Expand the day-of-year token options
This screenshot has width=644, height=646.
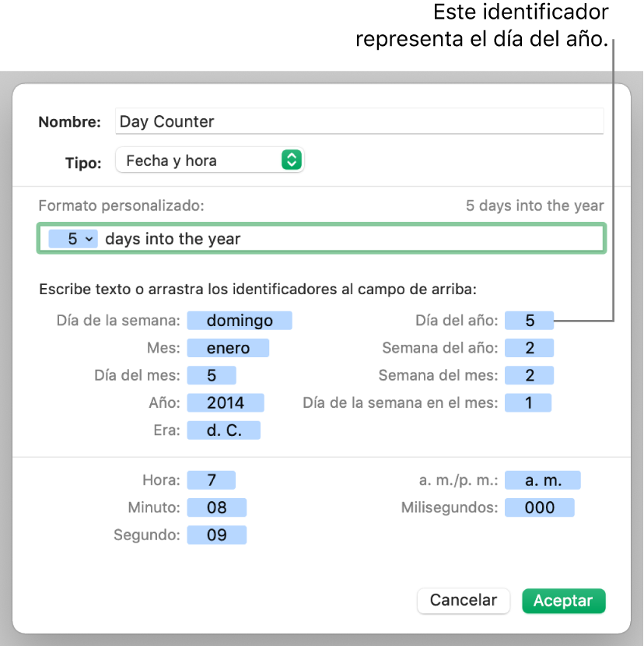[x=89, y=239]
